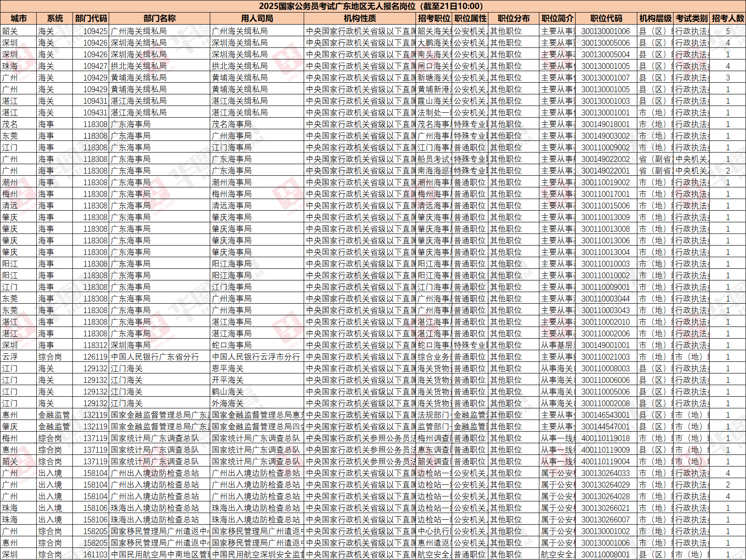Click the city cell 潮州
The height and width of the screenshot is (560, 746).
point(18,182)
